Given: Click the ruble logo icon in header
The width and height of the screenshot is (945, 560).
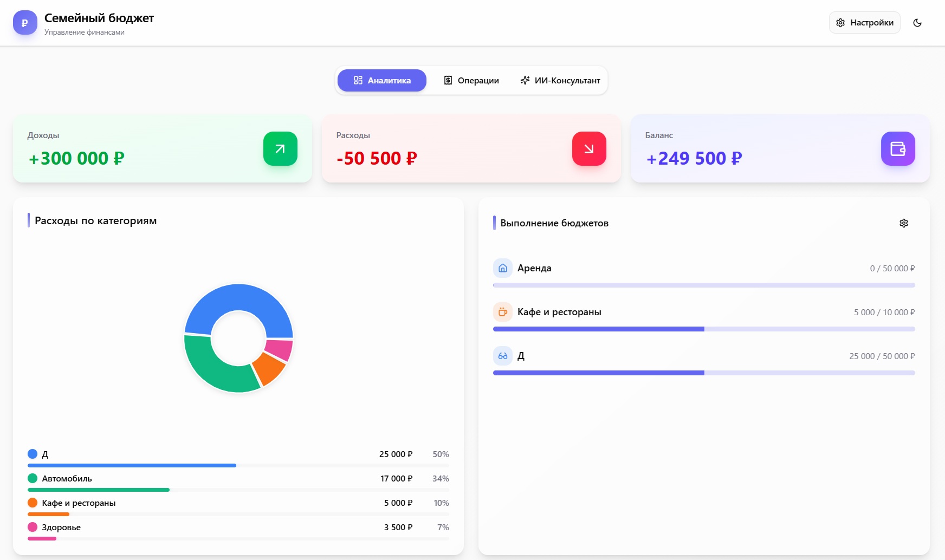Looking at the screenshot, I should (x=25, y=23).
